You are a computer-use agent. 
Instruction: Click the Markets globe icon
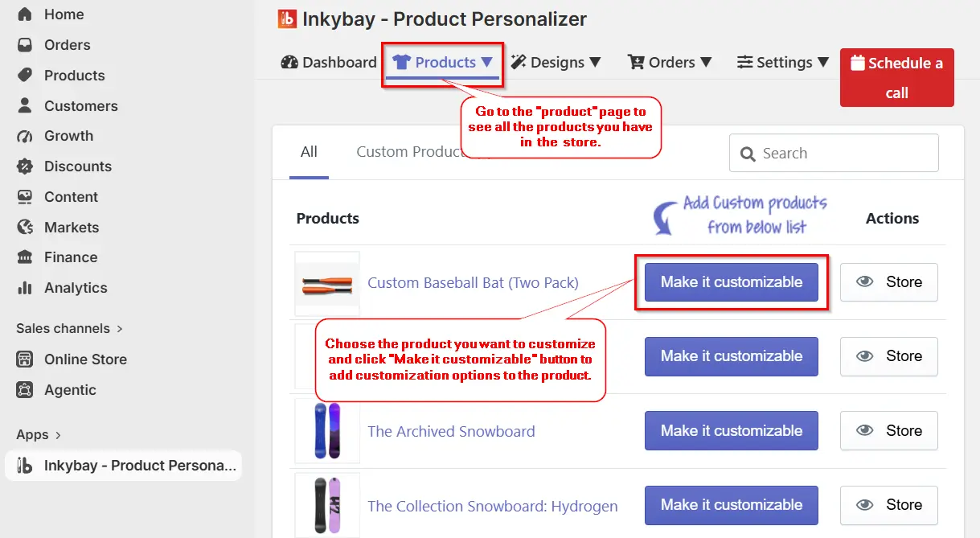(x=25, y=228)
